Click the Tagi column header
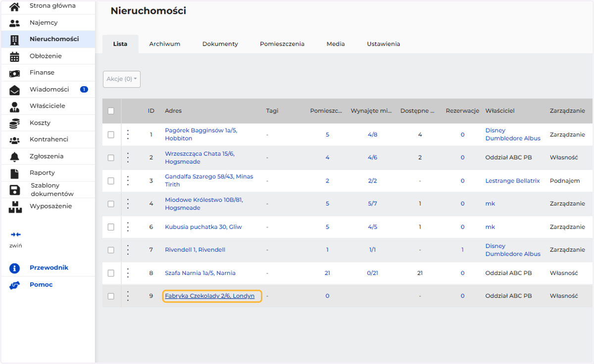The height and width of the screenshot is (364, 594). 272,111
